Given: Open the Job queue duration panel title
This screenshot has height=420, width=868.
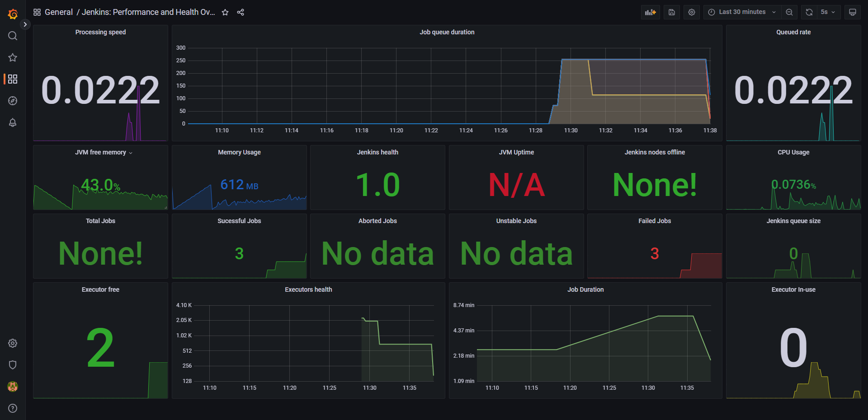Looking at the screenshot, I should 447,32.
